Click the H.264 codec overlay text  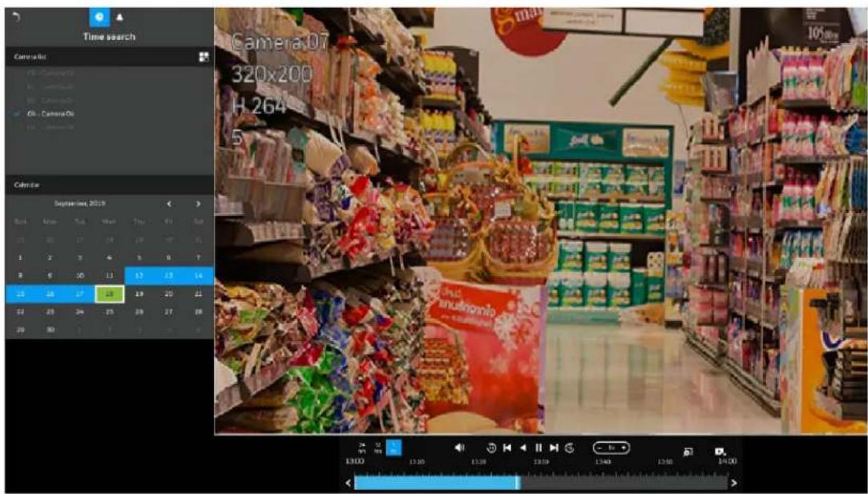pos(259,105)
